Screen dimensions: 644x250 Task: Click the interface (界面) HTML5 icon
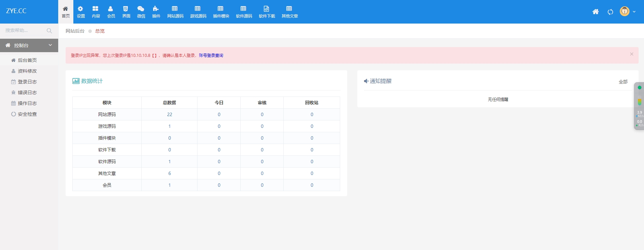click(126, 9)
